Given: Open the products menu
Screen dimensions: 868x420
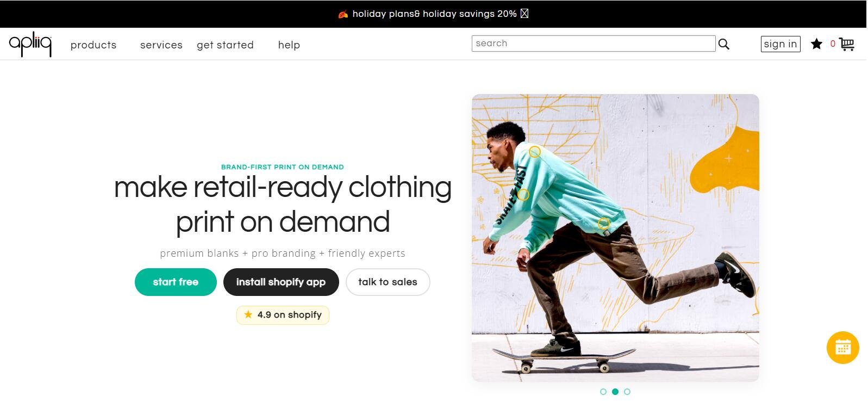Looking at the screenshot, I should tap(93, 45).
